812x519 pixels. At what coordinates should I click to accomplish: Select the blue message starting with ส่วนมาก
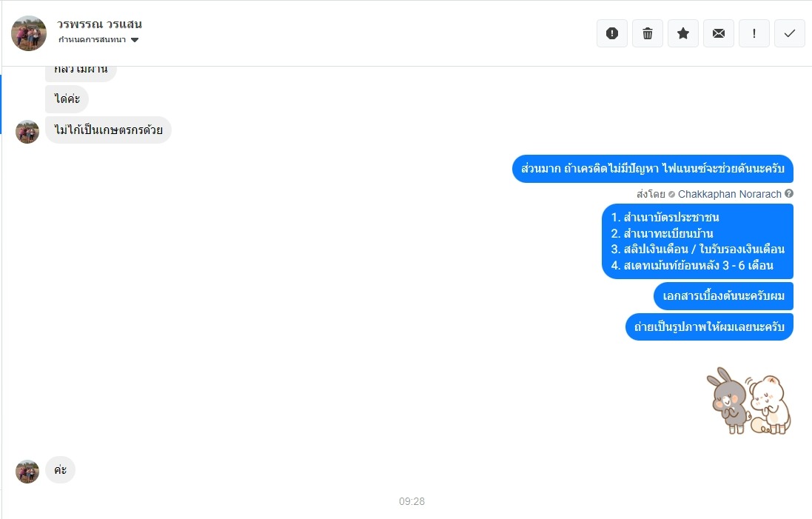tap(653, 169)
